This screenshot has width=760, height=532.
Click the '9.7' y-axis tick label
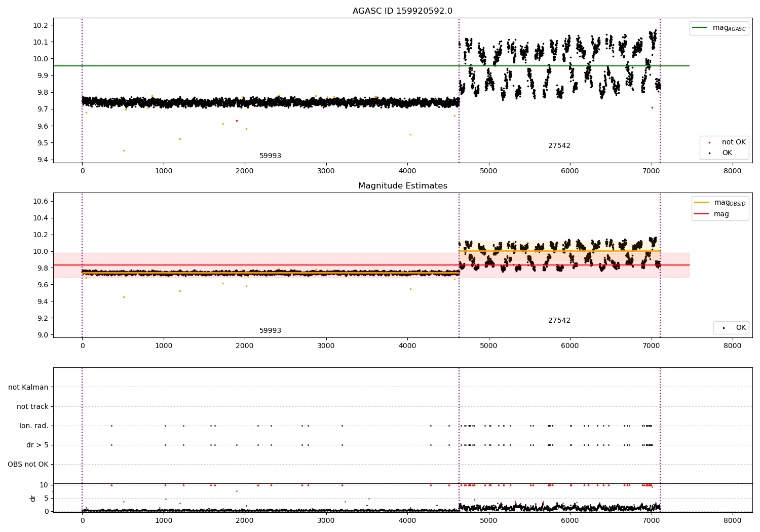pyautogui.click(x=43, y=109)
